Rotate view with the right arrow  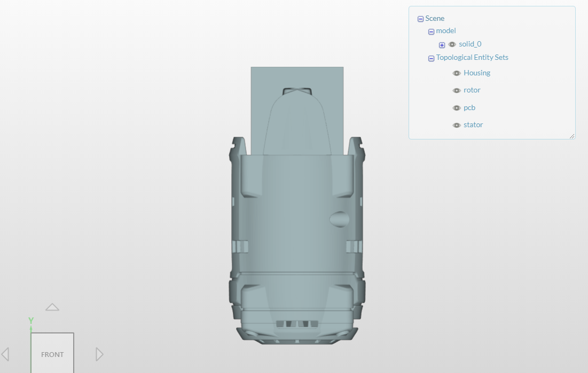99,354
